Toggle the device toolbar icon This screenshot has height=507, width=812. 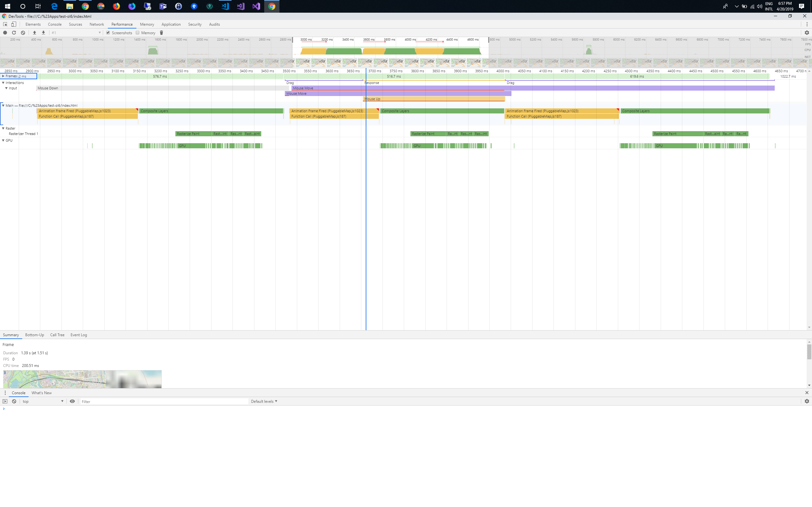(x=13, y=24)
